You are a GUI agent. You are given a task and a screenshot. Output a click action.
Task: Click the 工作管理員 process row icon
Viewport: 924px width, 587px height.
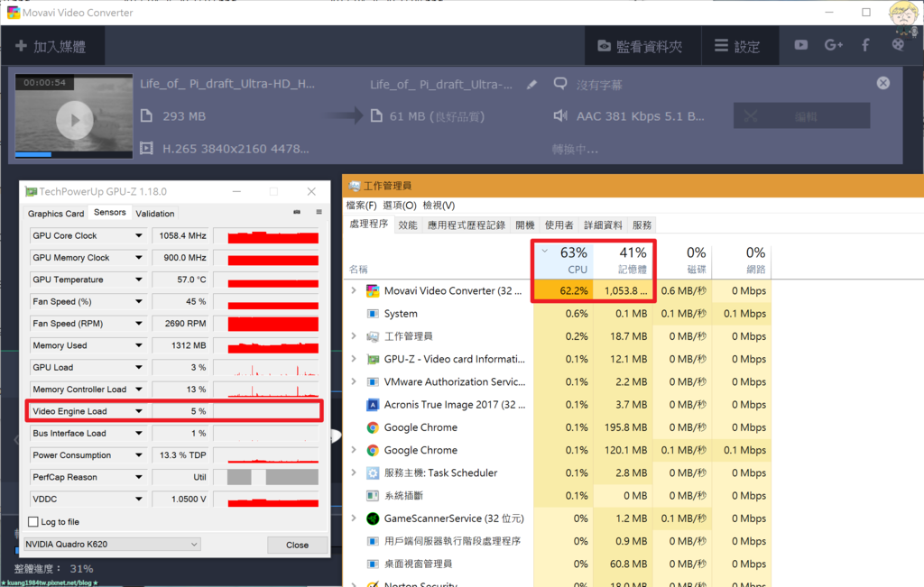point(373,336)
